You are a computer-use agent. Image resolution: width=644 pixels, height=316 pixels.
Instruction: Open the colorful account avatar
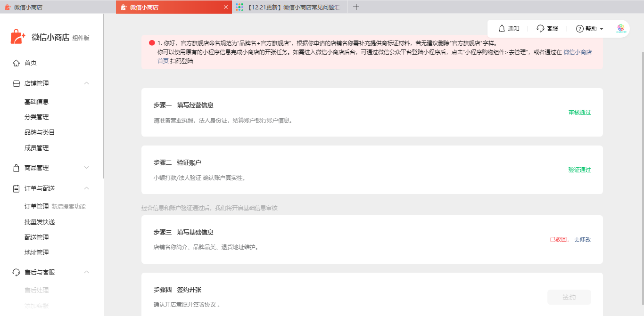coord(620,28)
